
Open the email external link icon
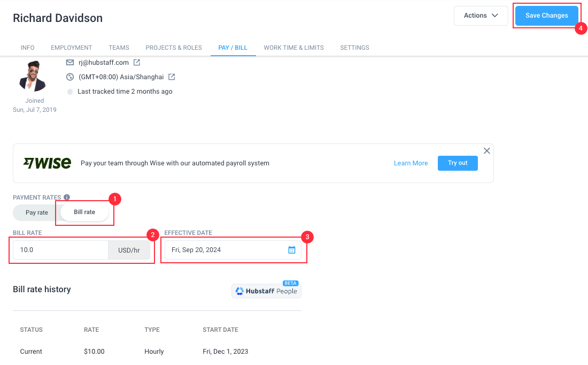coord(137,62)
